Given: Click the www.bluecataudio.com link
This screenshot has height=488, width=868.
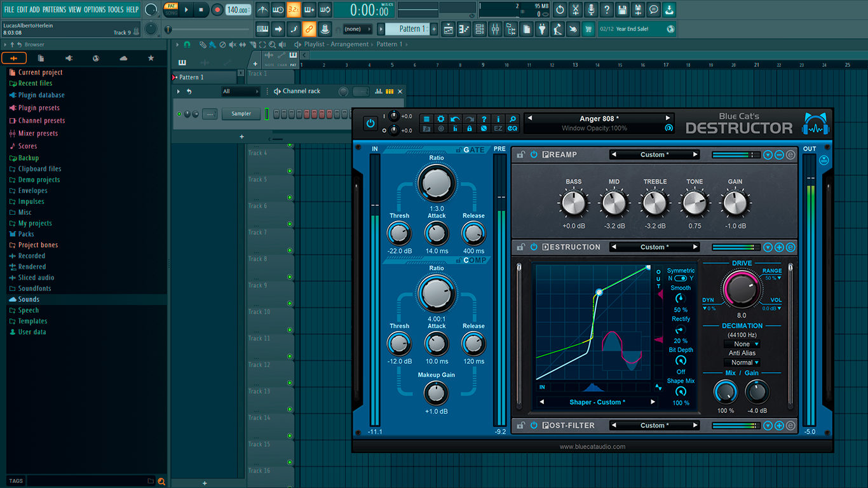Looking at the screenshot, I should point(592,447).
